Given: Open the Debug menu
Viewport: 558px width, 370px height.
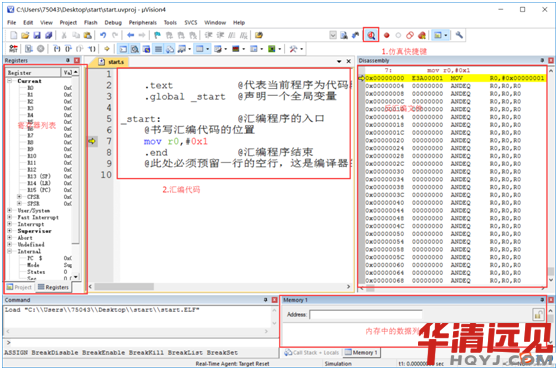Looking at the screenshot, I should 113,22.
